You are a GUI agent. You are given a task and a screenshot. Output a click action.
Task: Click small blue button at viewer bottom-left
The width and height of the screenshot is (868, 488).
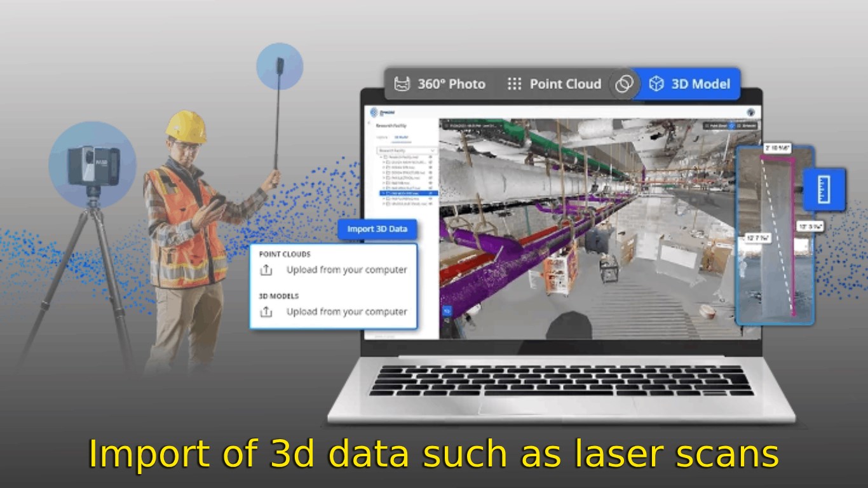point(446,311)
